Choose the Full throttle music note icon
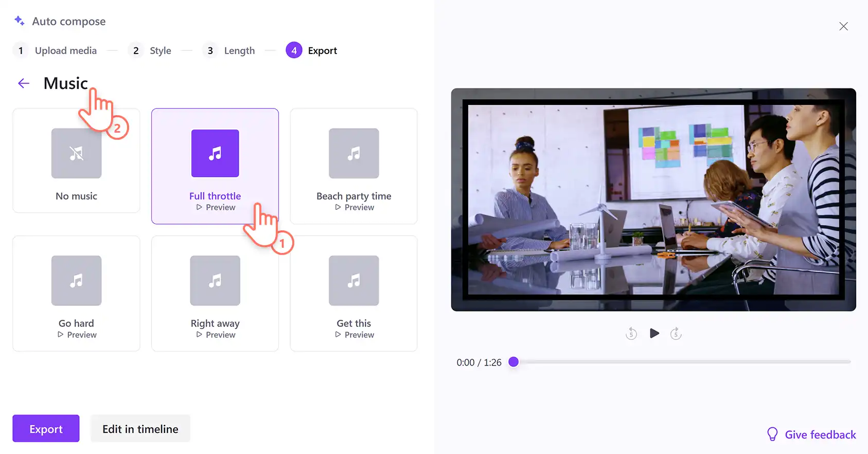The width and height of the screenshot is (868, 454). (x=215, y=153)
